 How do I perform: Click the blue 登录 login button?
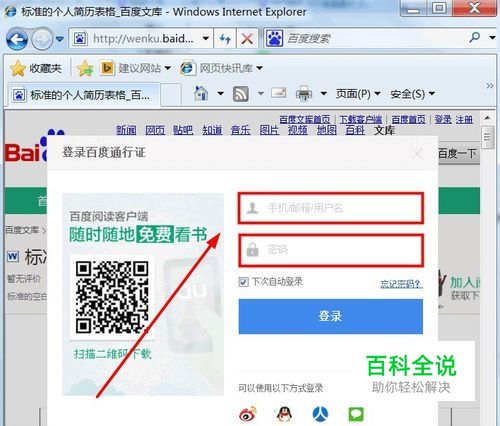point(331,316)
